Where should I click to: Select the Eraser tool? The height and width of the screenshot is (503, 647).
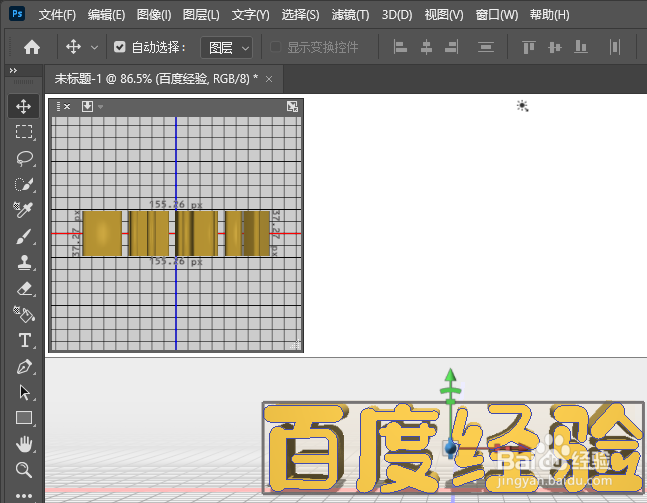[x=24, y=288]
